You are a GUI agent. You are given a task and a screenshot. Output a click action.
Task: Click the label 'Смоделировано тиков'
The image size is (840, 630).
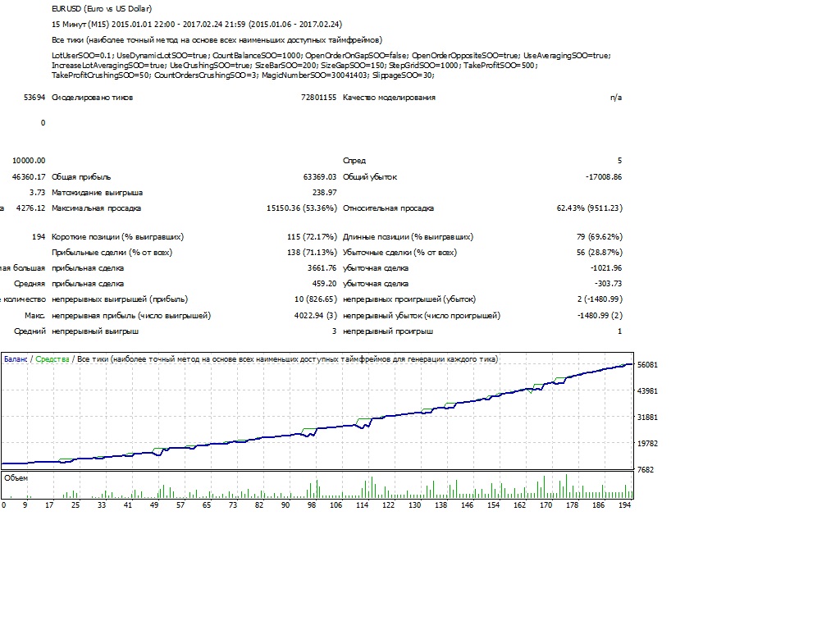point(92,98)
